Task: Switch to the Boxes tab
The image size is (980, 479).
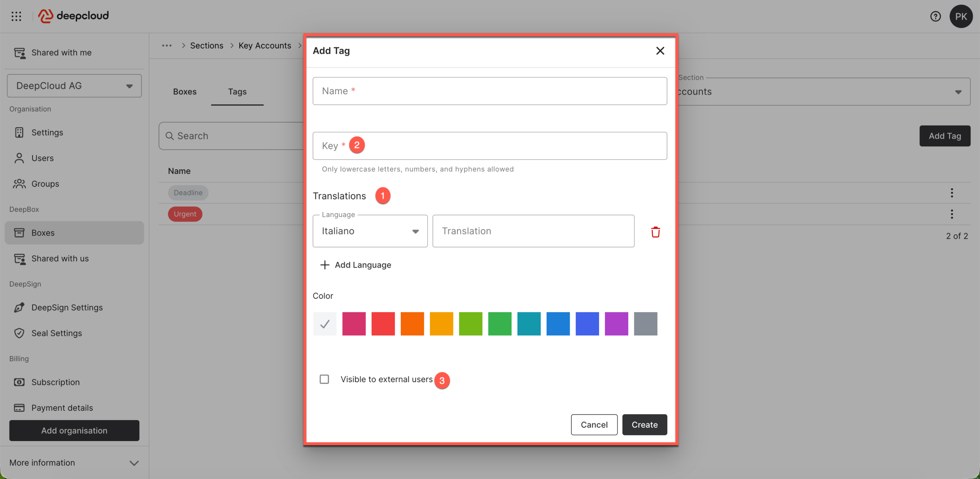Action: [x=185, y=92]
